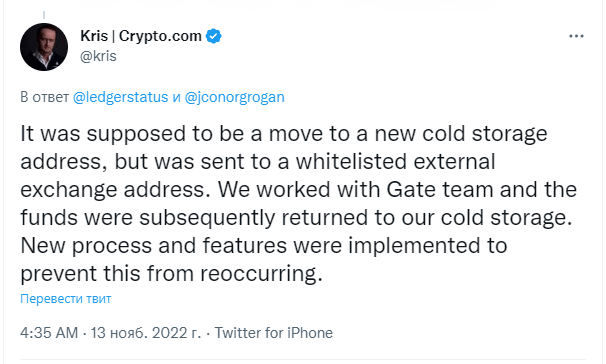Image resolution: width=606 pixels, height=364 pixels.
Task: Click the Перевести твит translate link
Action: (x=66, y=299)
